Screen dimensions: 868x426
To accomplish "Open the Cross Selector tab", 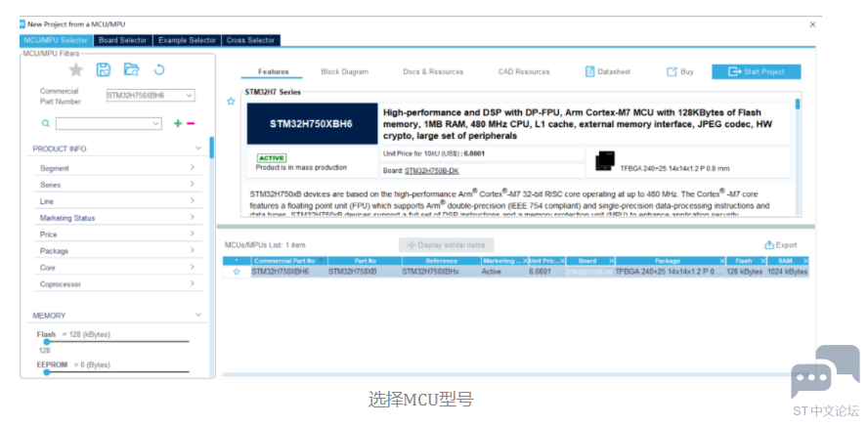I will tap(251, 40).
